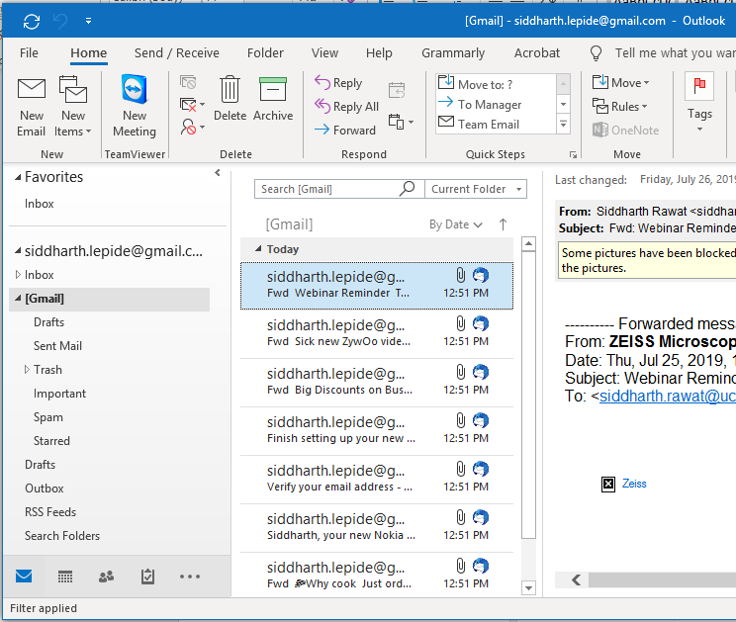Screen dimensions: 736x622
Task: Open the Help tab
Action: coord(379,53)
